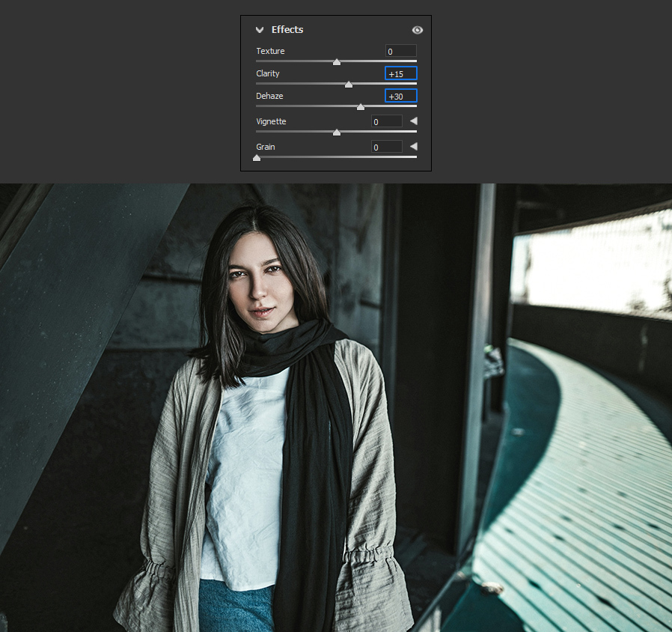Click the Vignette value field
Image resolution: width=672 pixels, height=632 pixels.
387,121
